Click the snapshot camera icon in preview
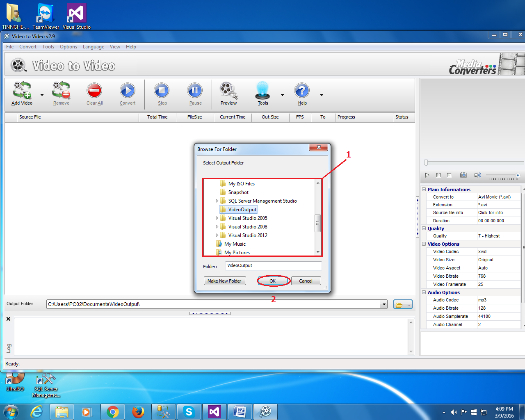Image resolution: width=525 pixels, height=420 pixels. coord(463,175)
